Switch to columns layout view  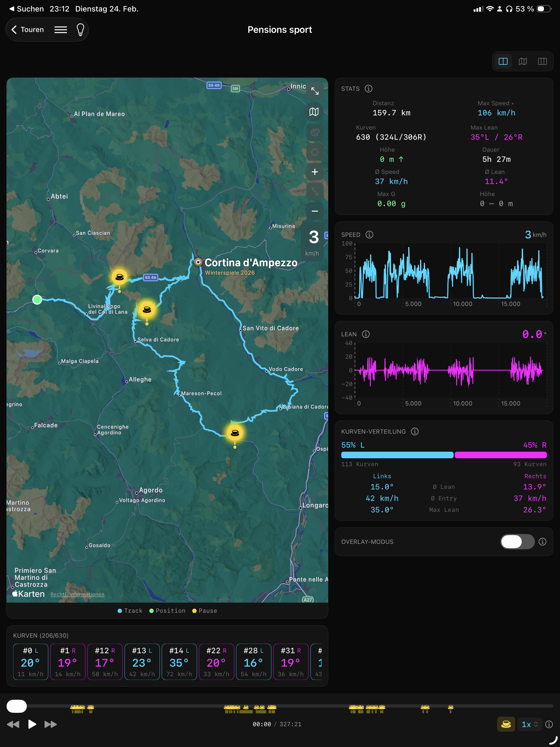(x=542, y=62)
